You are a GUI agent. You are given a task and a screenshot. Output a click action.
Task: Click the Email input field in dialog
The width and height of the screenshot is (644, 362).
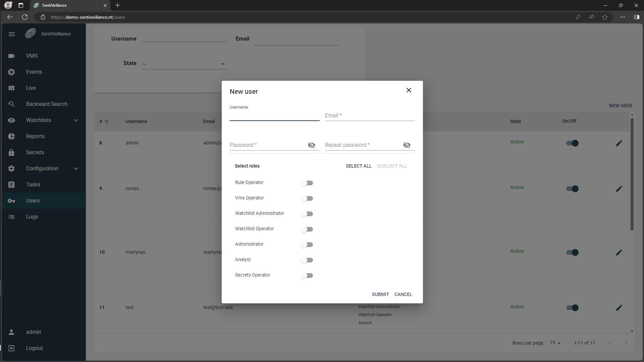pos(369,116)
